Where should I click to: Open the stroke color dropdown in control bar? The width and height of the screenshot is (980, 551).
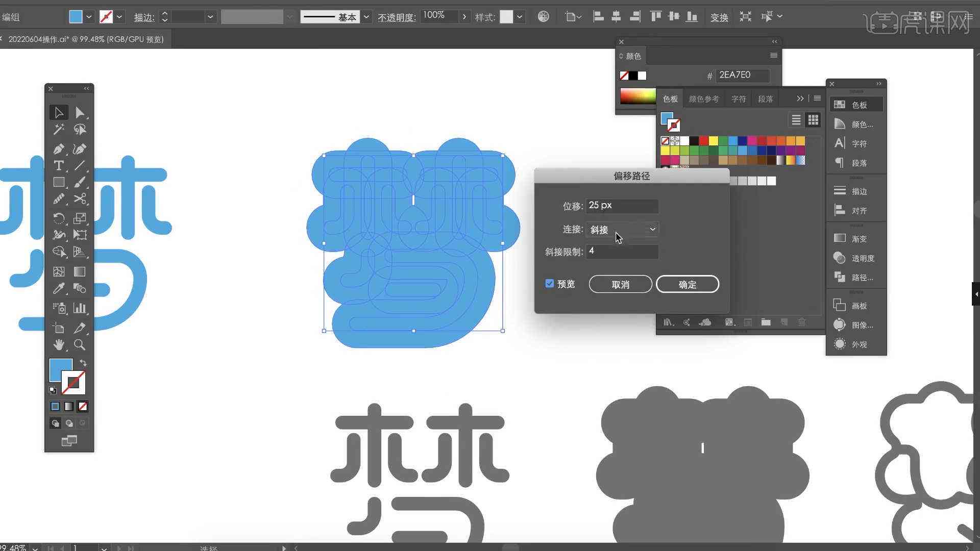(x=119, y=17)
